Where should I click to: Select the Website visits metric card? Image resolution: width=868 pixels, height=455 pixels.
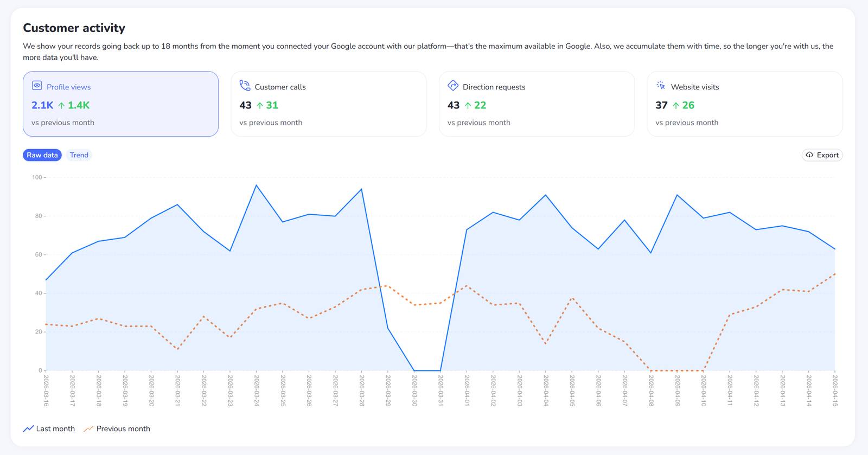745,104
